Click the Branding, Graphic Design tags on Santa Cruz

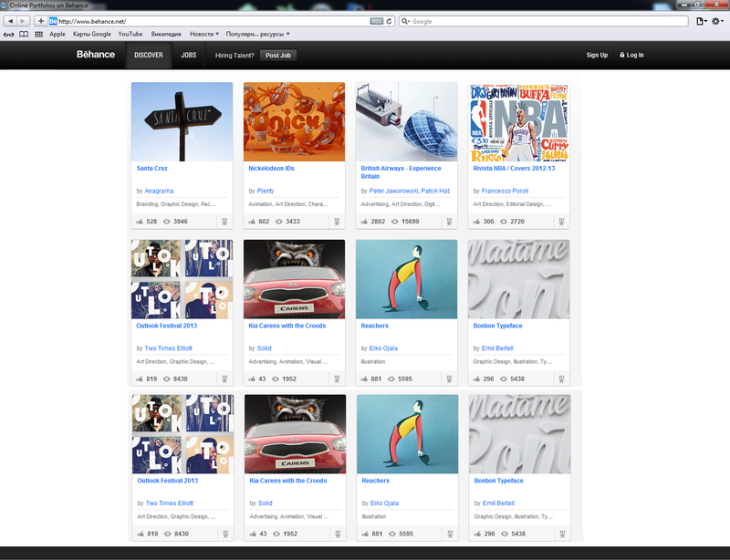pyautogui.click(x=175, y=204)
